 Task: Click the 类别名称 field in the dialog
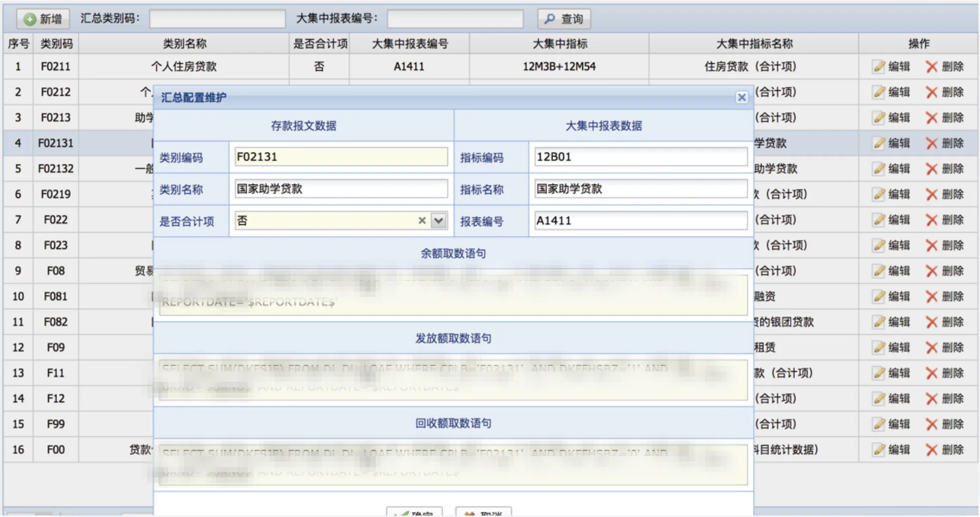[341, 189]
